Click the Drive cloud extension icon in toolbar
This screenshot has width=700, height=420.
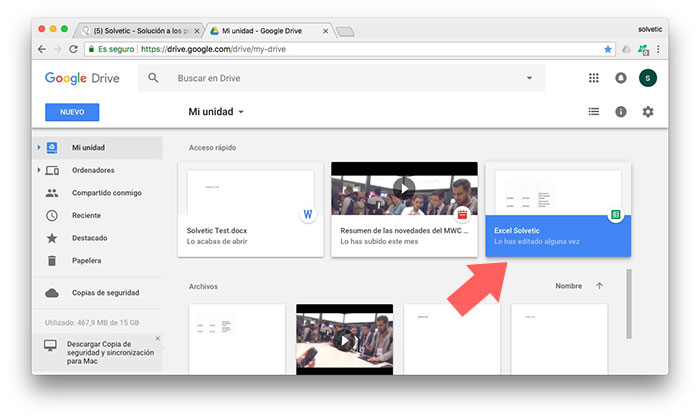626,50
